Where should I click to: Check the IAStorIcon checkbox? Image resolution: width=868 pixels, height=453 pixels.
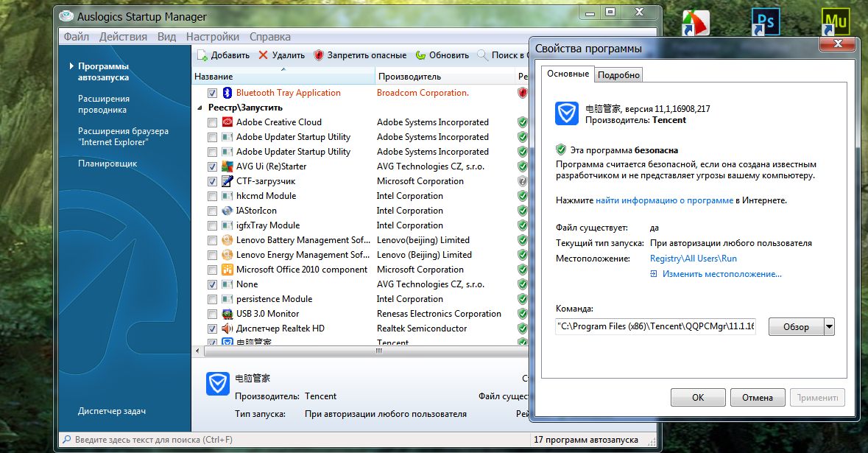[212, 211]
